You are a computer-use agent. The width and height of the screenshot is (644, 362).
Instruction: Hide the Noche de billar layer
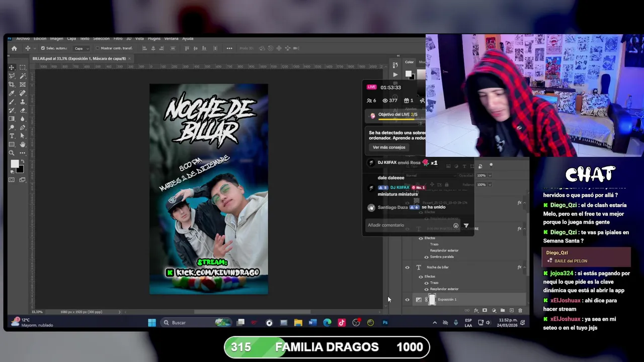pos(407,267)
